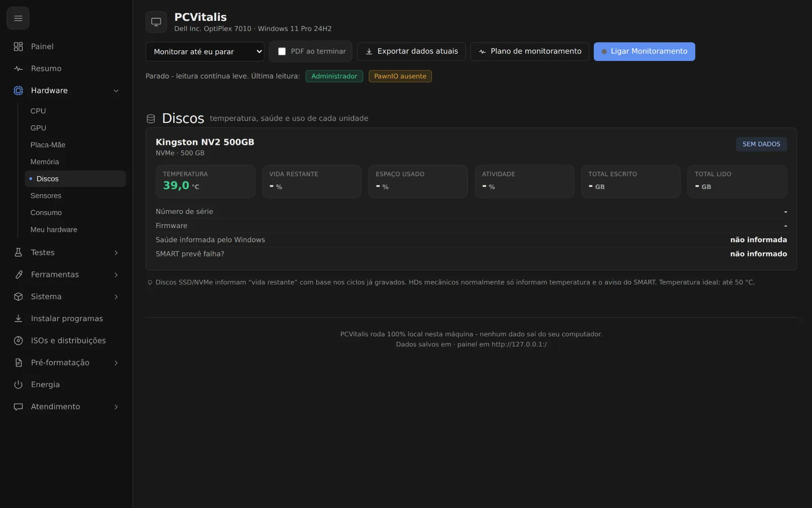The image size is (812, 508).
Task: Click the PawnIO ausente warning badge
Action: (x=400, y=76)
